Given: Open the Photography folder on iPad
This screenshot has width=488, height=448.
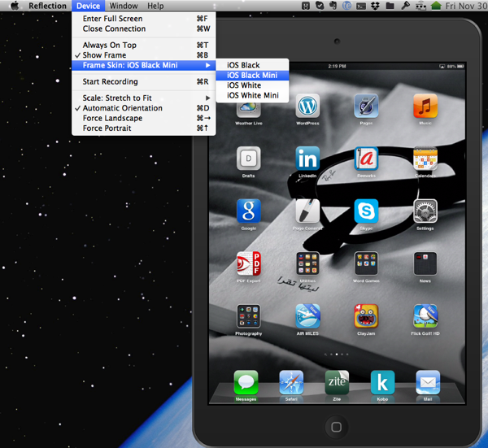Looking at the screenshot, I should tap(249, 316).
